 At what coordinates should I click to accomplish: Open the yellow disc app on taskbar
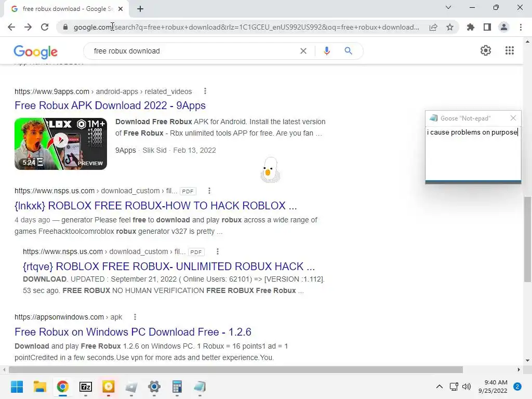108,387
